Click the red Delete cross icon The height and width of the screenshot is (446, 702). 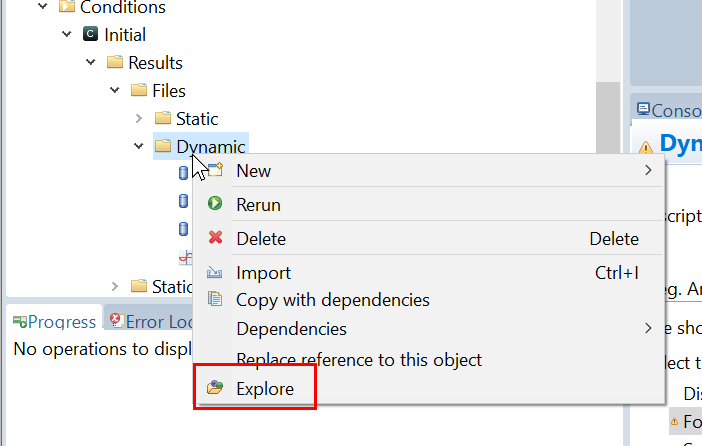215,238
